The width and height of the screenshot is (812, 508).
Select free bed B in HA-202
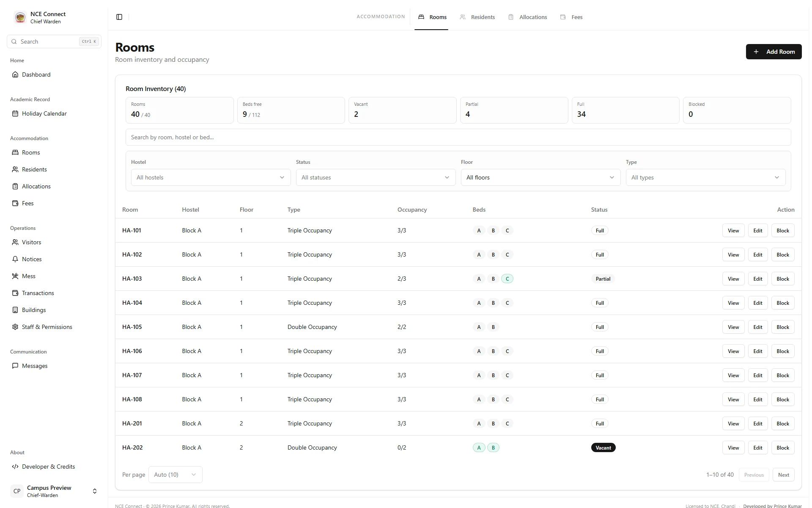[x=493, y=447]
